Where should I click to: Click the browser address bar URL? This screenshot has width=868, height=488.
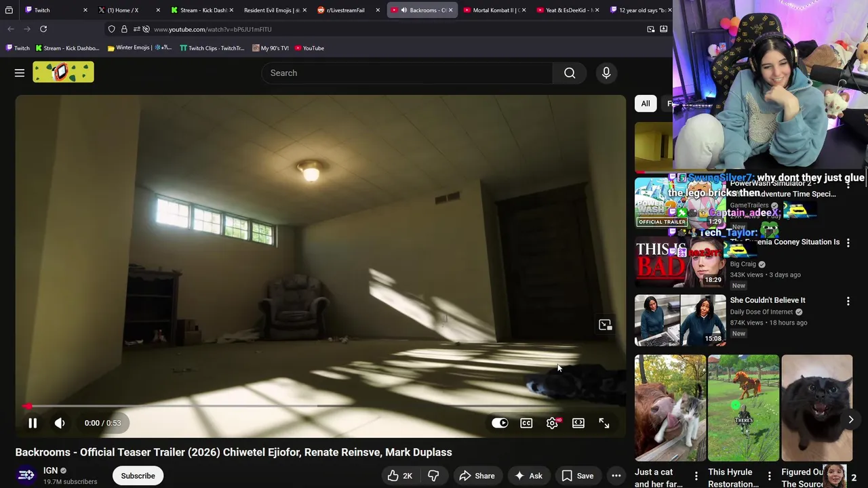click(x=212, y=29)
